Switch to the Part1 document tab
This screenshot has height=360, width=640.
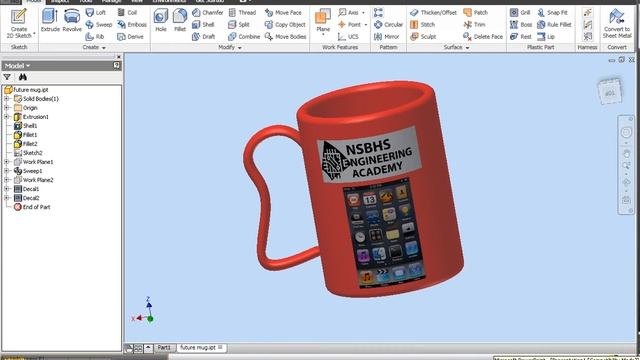164,348
